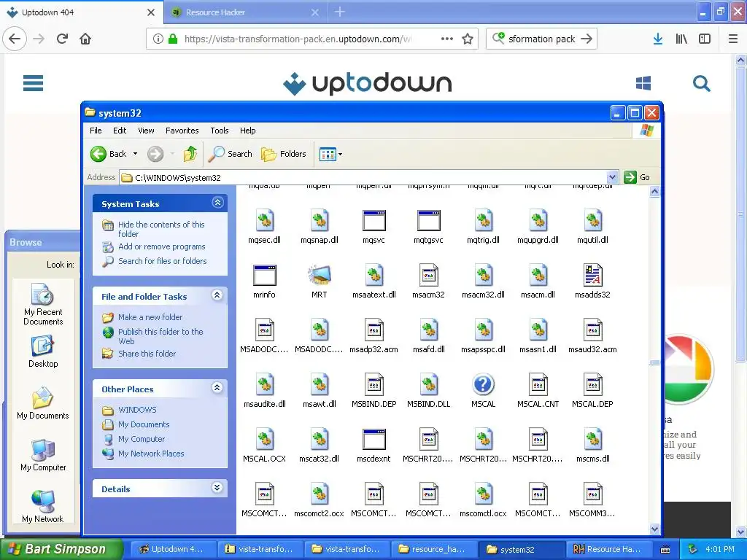Select the msacm32 file icon
This screenshot has height=560, width=747.
tap(429, 275)
